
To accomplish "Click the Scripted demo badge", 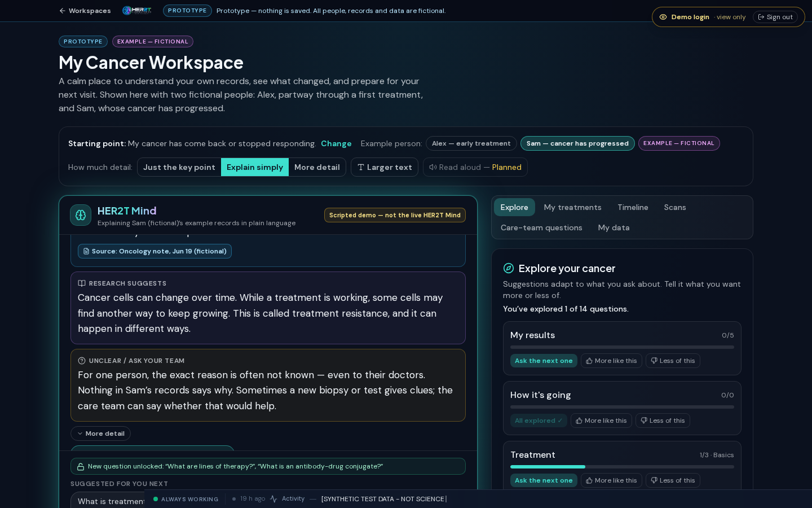I will pos(395,215).
